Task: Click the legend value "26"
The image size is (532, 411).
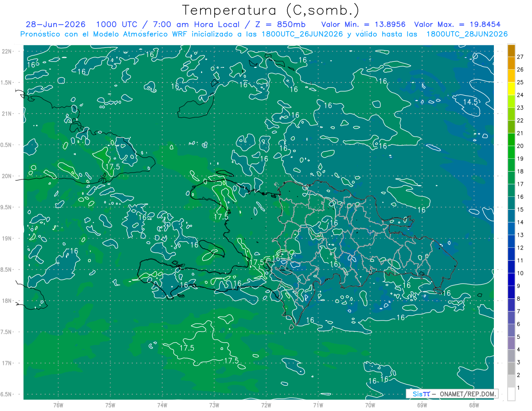Action: [520, 70]
